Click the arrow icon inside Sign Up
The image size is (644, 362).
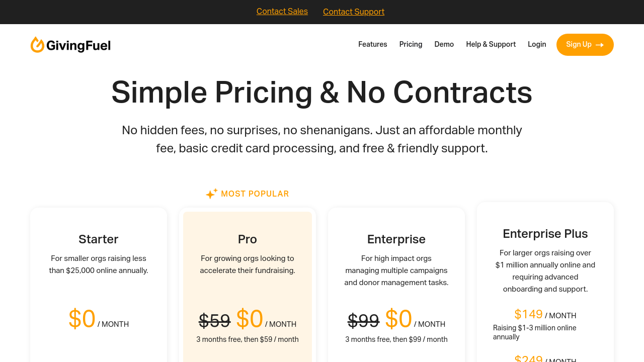click(600, 45)
